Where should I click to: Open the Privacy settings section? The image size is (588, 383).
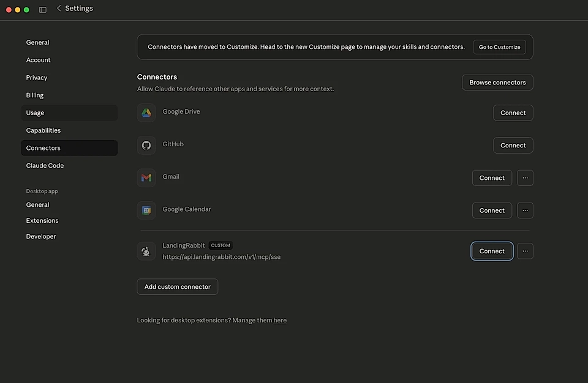coord(36,77)
